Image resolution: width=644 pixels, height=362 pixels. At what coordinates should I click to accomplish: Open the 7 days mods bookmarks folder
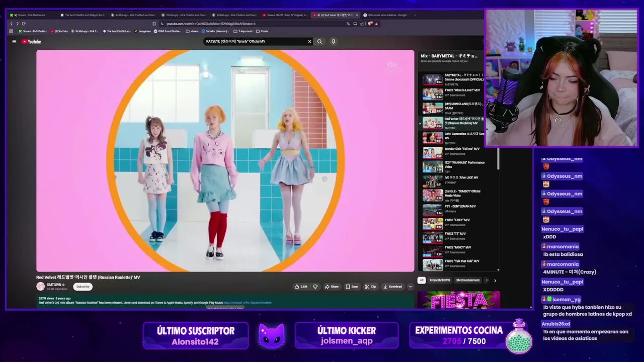click(243, 31)
